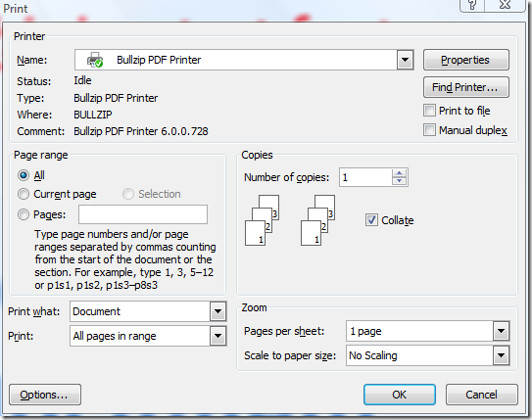
Task: Open the Print what dropdown
Action: 218,311
